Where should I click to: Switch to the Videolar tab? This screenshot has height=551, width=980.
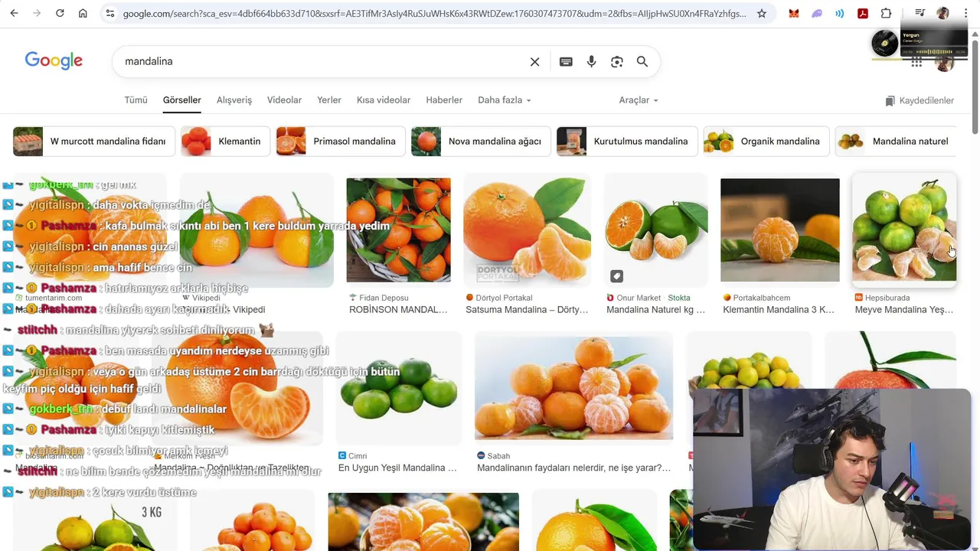pyautogui.click(x=284, y=100)
